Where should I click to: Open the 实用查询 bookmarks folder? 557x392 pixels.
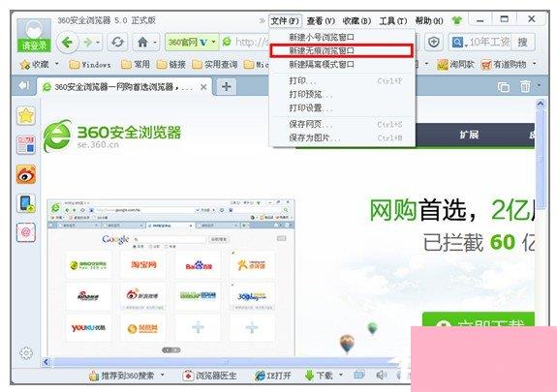pos(215,65)
